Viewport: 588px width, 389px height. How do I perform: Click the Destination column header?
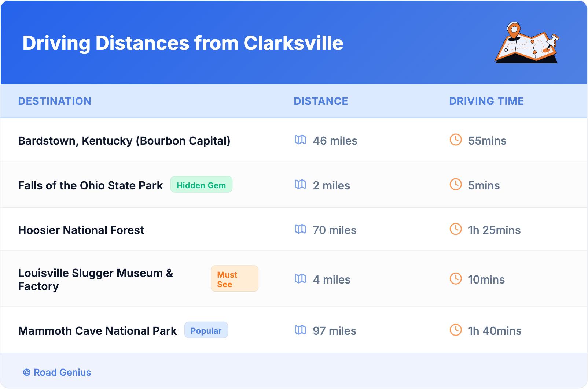click(x=55, y=101)
